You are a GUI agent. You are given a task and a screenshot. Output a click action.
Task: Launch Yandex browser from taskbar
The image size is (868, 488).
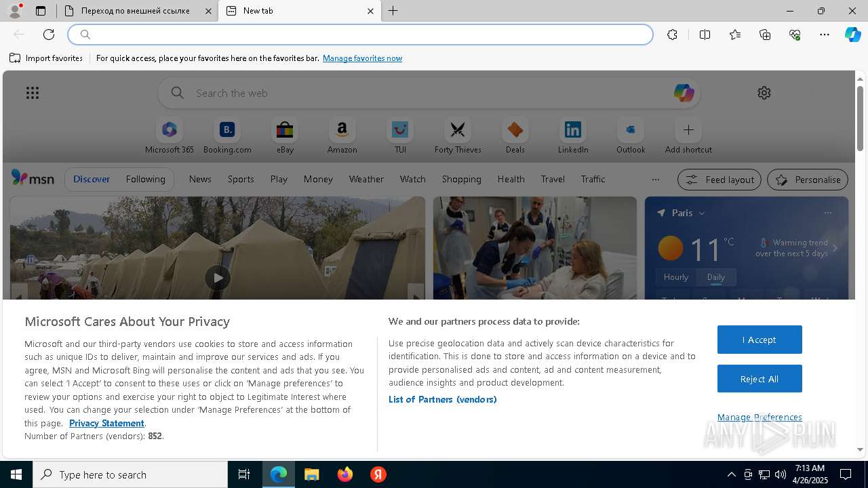(378, 474)
